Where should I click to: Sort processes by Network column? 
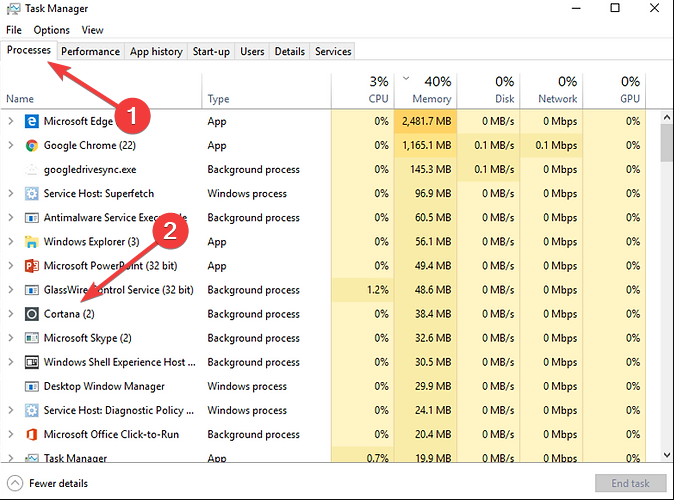(551, 91)
